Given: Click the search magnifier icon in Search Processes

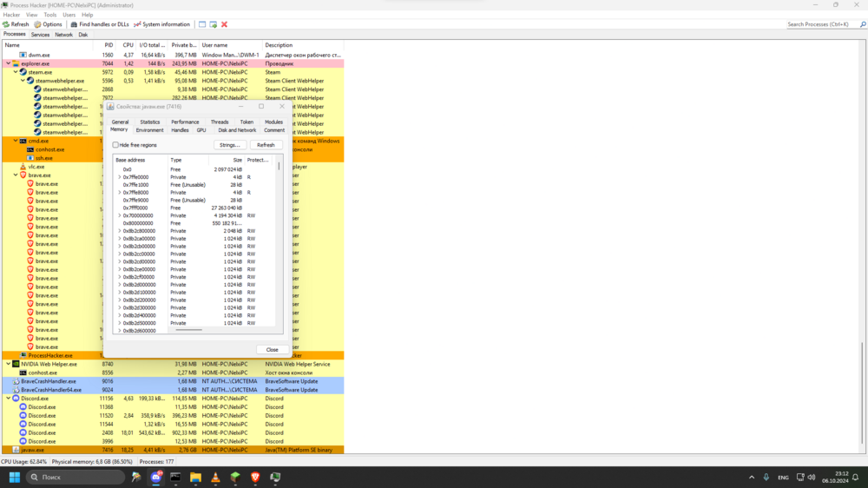Looking at the screenshot, I should click(863, 24).
